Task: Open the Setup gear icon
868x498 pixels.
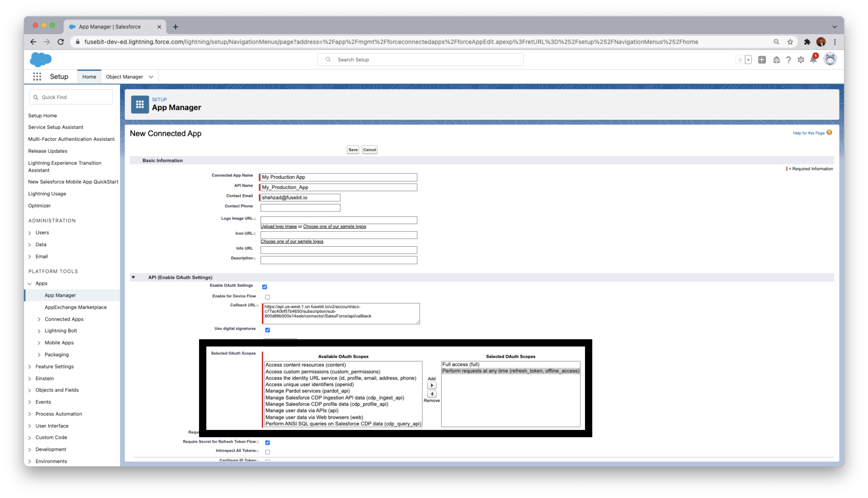Action: point(801,60)
